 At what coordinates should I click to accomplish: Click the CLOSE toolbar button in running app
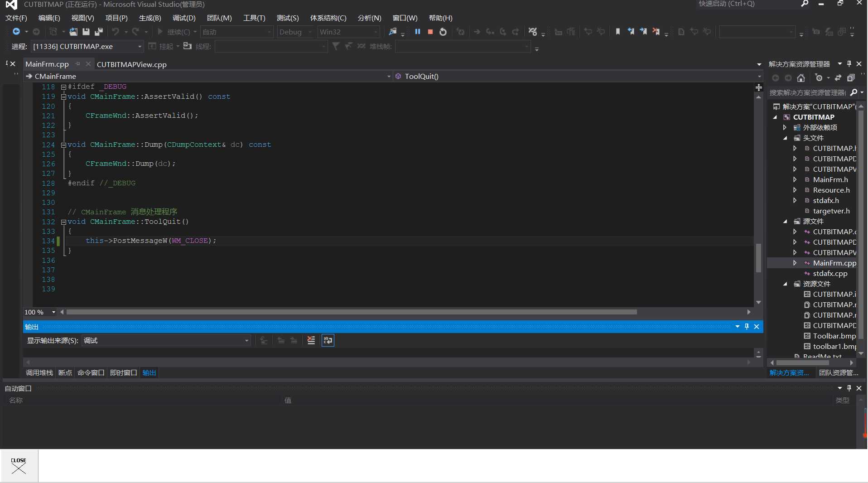point(19,466)
